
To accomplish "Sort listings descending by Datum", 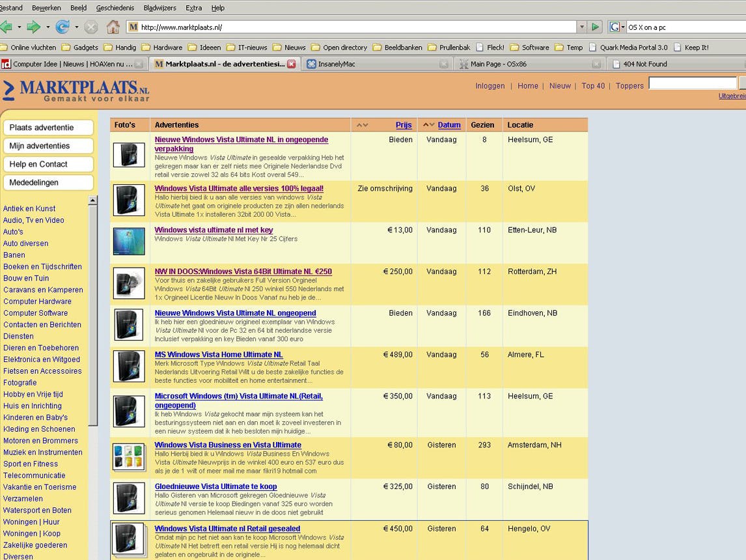I will 431,124.
